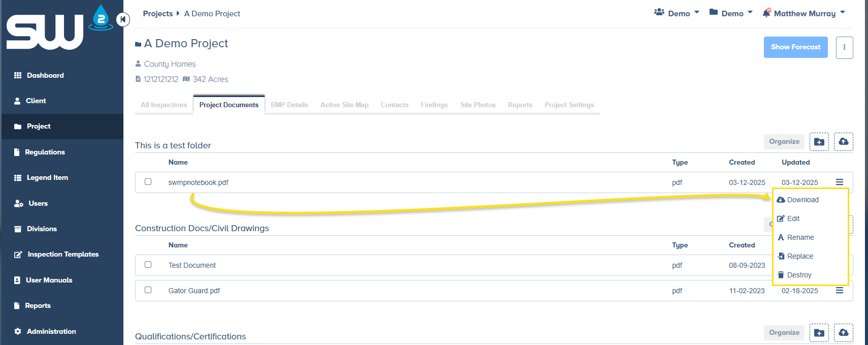This screenshot has height=345, width=868.
Task: Switch to the Site Photos tab
Action: coord(477,105)
